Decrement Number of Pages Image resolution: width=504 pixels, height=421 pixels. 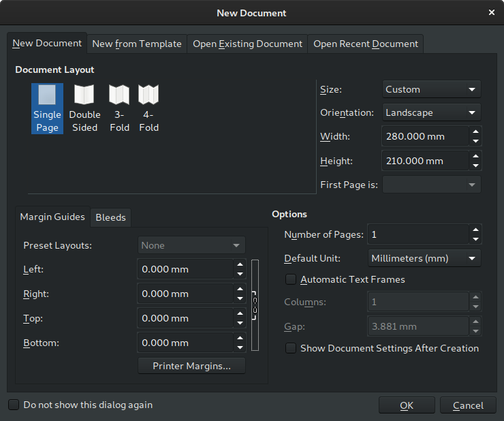click(475, 239)
